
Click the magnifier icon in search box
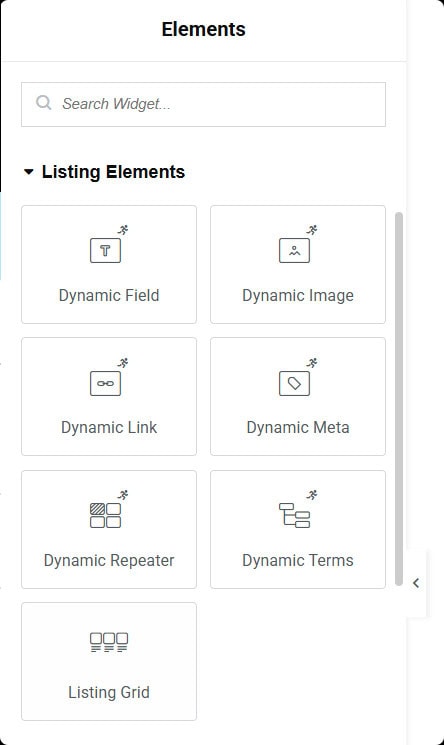click(44, 103)
